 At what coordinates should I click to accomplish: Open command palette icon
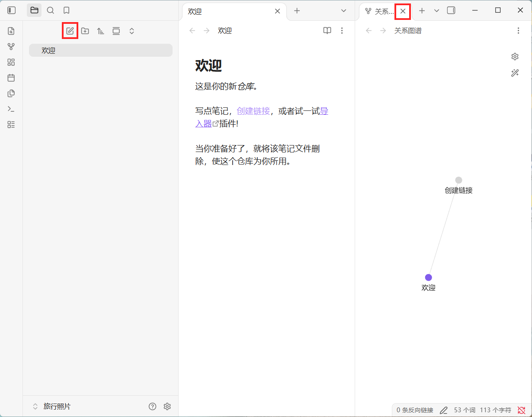(11, 109)
